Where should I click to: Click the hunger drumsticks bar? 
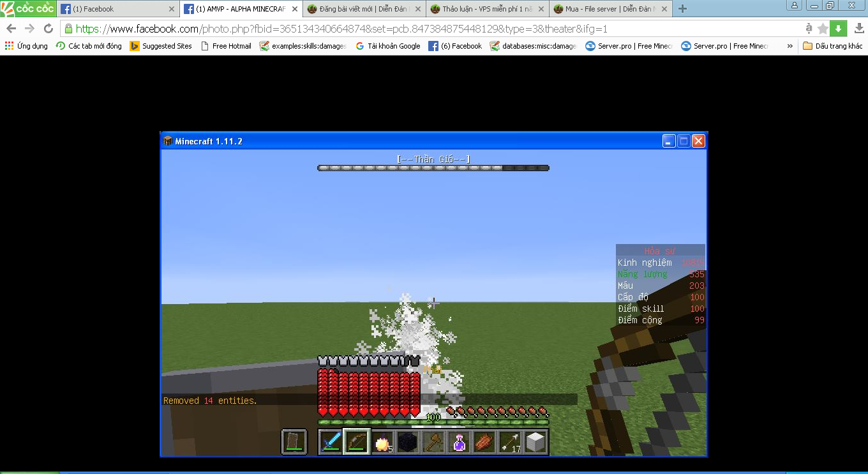coord(498,411)
